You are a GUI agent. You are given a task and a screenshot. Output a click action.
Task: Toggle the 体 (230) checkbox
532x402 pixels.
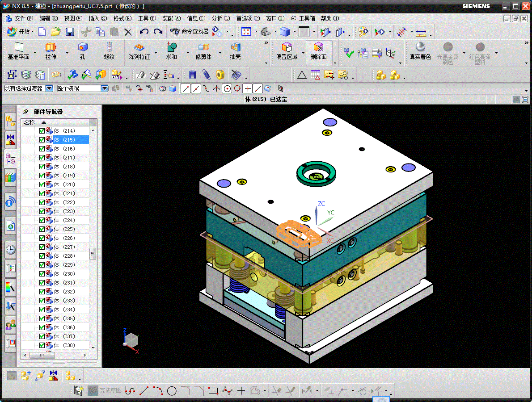42,273
